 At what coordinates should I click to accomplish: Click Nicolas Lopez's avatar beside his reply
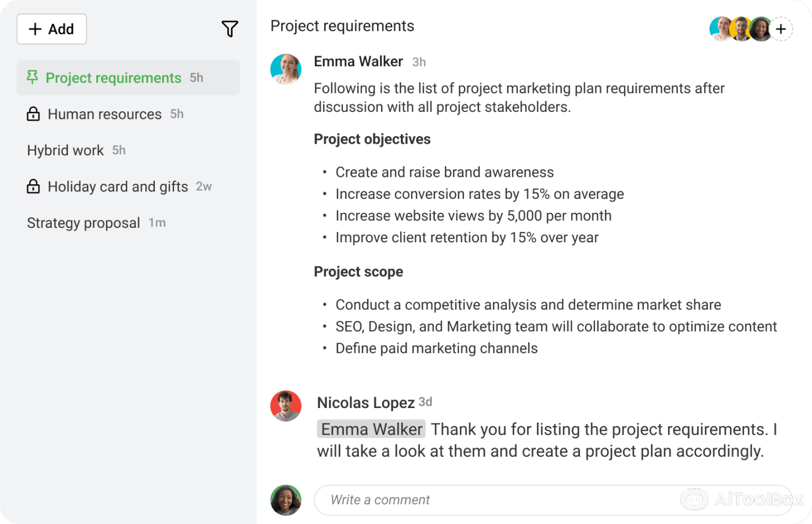[x=286, y=406]
